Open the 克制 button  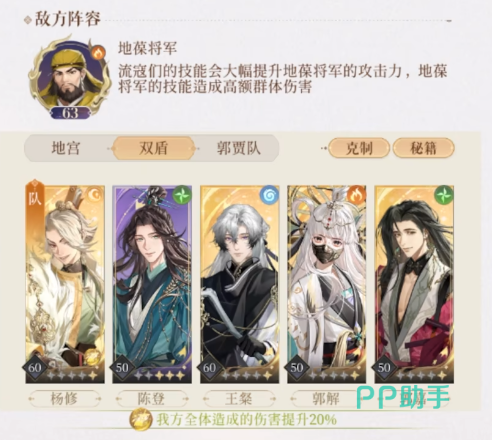click(x=359, y=148)
